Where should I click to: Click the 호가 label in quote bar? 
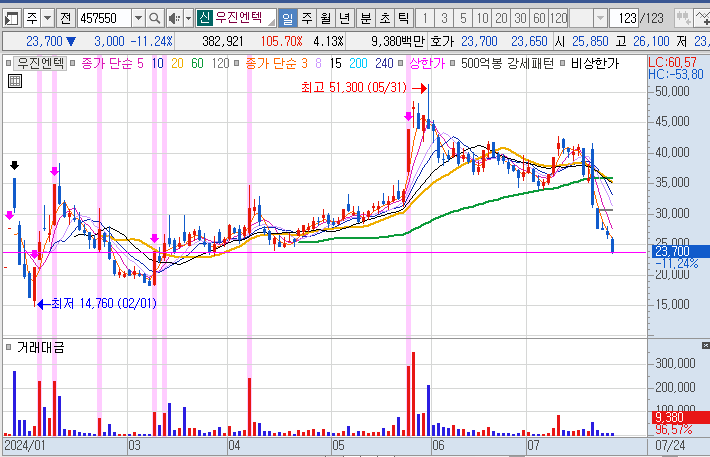click(x=442, y=42)
